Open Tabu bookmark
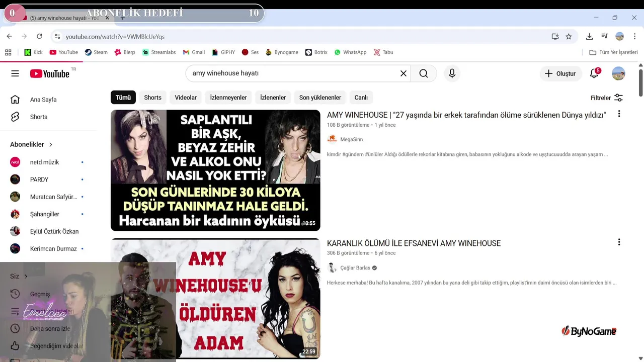644x362 pixels. click(383, 52)
